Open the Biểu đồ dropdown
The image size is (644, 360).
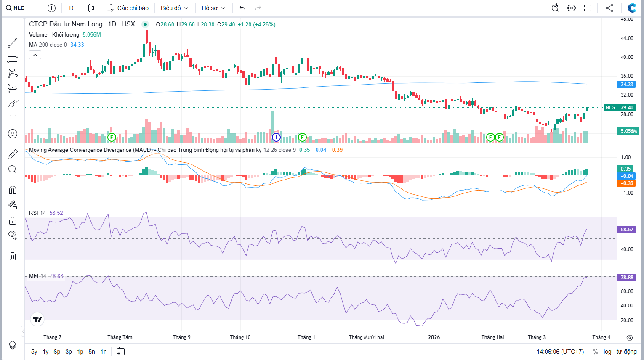click(174, 8)
